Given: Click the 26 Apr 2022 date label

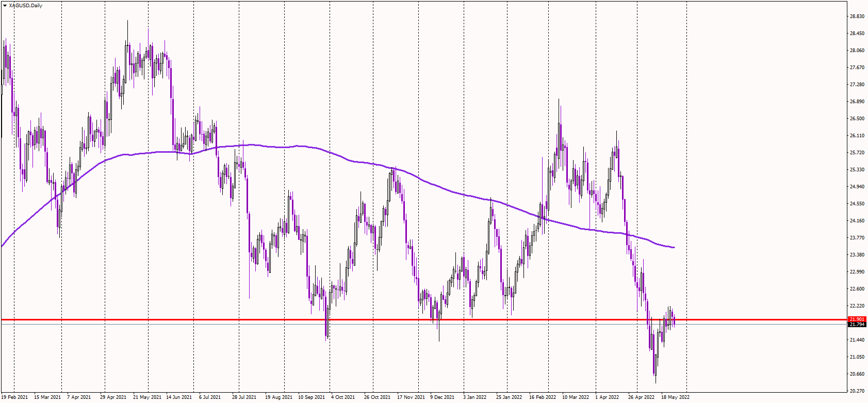Looking at the screenshot, I should [x=641, y=397].
